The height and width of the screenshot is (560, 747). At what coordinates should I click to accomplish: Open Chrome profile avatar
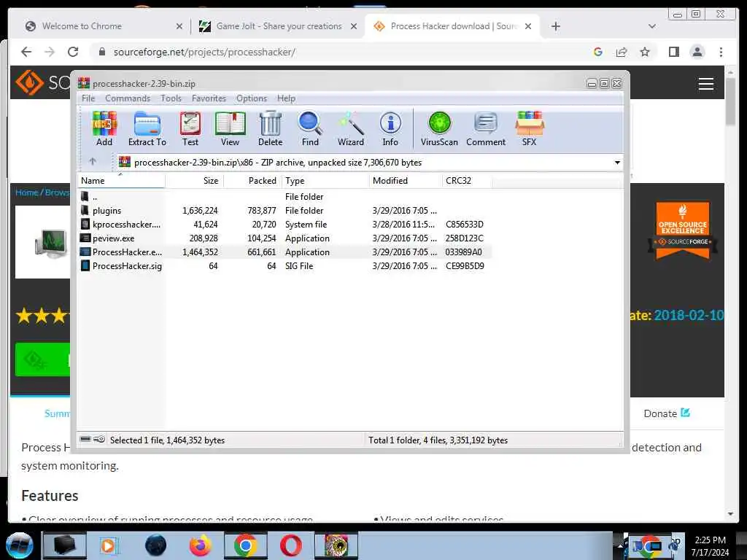coord(697,52)
